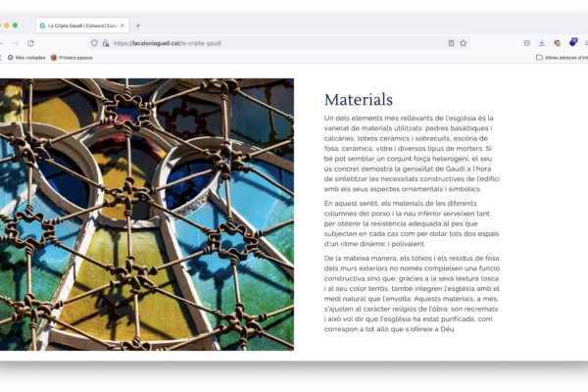The image size is (588, 392).
Task: Open a new tab with the plus button
Action: tap(138, 25)
